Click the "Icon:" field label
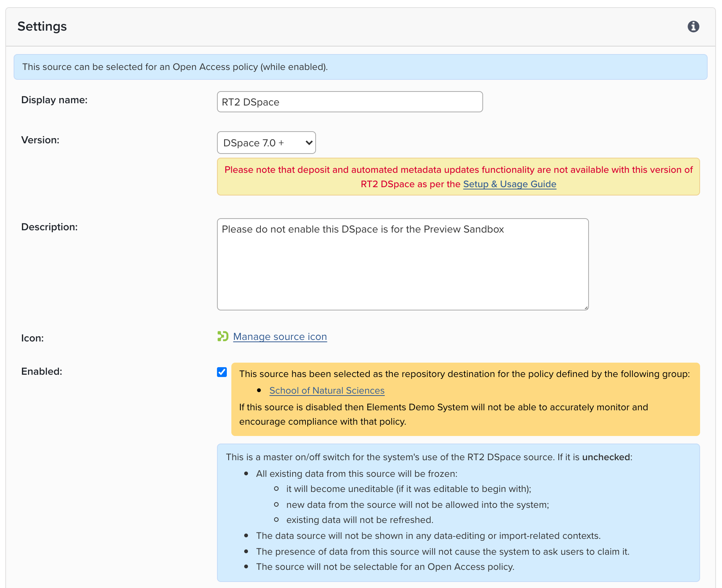Viewport: 722px width, 588px height. pos(32,338)
